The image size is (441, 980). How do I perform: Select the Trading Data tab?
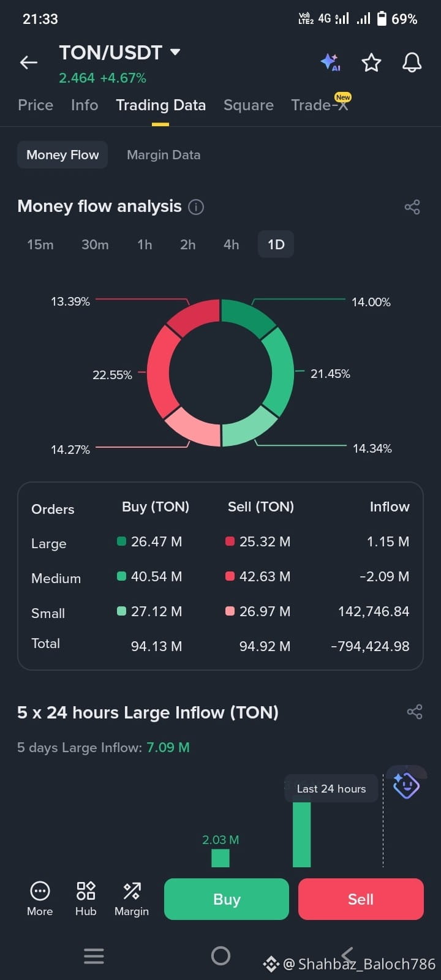[x=161, y=105]
